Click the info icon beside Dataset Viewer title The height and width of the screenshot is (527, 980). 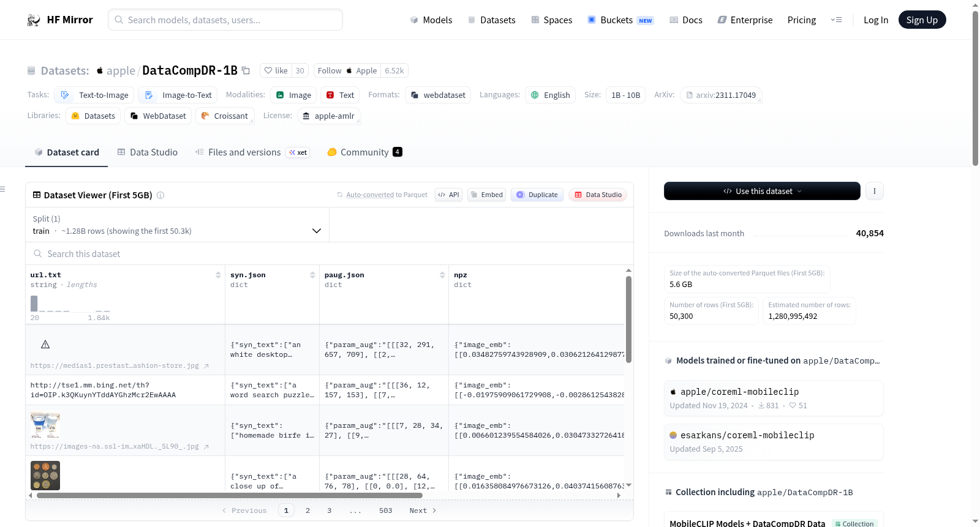tap(160, 195)
